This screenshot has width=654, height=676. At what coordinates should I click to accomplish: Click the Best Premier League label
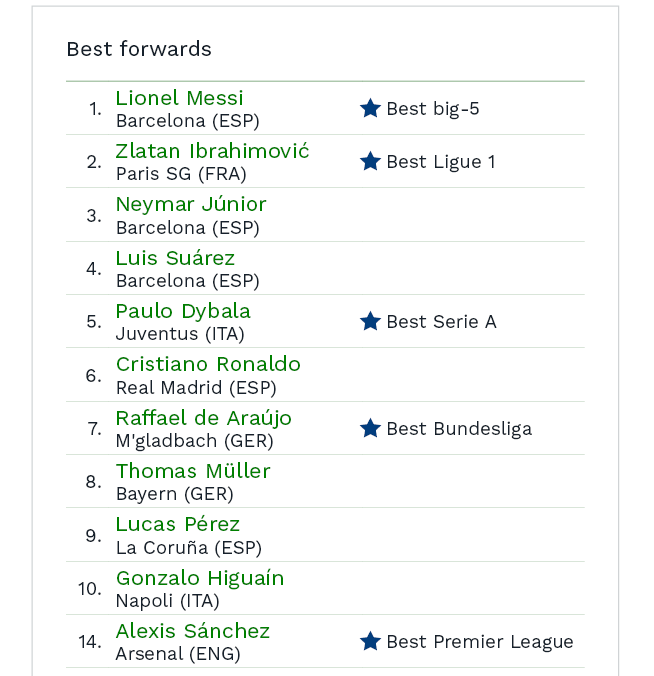click(480, 642)
